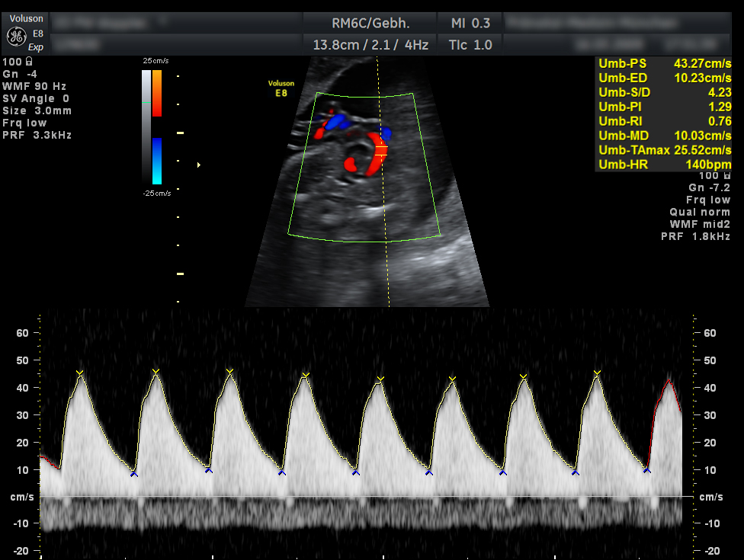Image resolution: width=744 pixels, height=560 pixels.
Task: Click the Umb-HR 140bpm result
Action: [664, 165]
